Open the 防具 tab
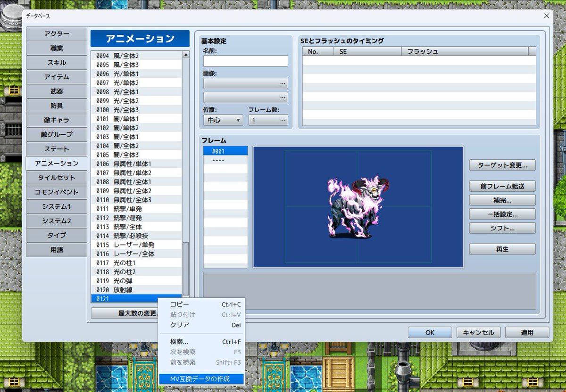The image size is (566, 392). 57,106
